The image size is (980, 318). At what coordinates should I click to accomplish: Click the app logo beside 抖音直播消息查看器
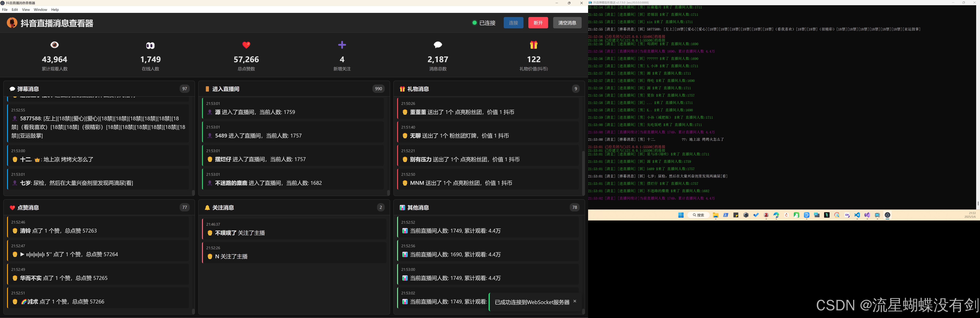12,23
